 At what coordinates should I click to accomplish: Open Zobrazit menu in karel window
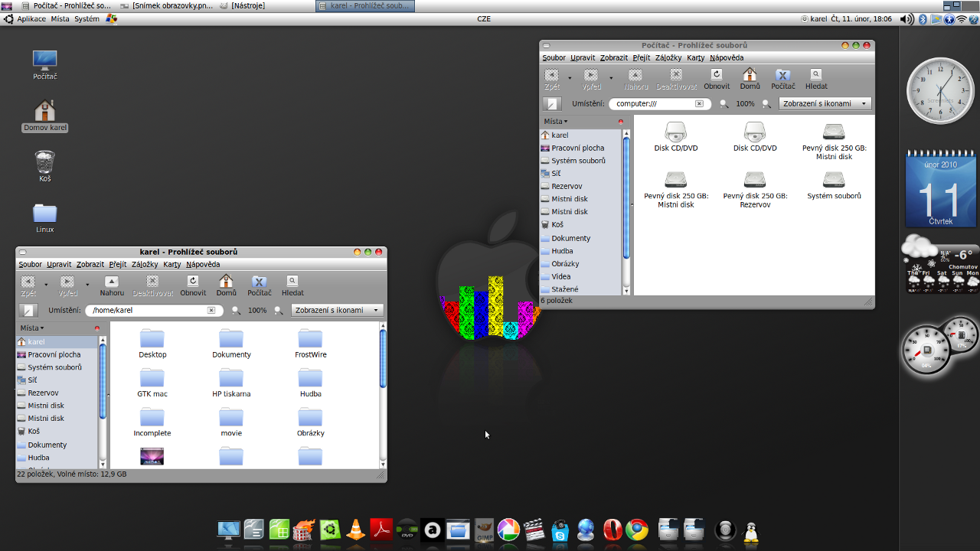[90, 265]
